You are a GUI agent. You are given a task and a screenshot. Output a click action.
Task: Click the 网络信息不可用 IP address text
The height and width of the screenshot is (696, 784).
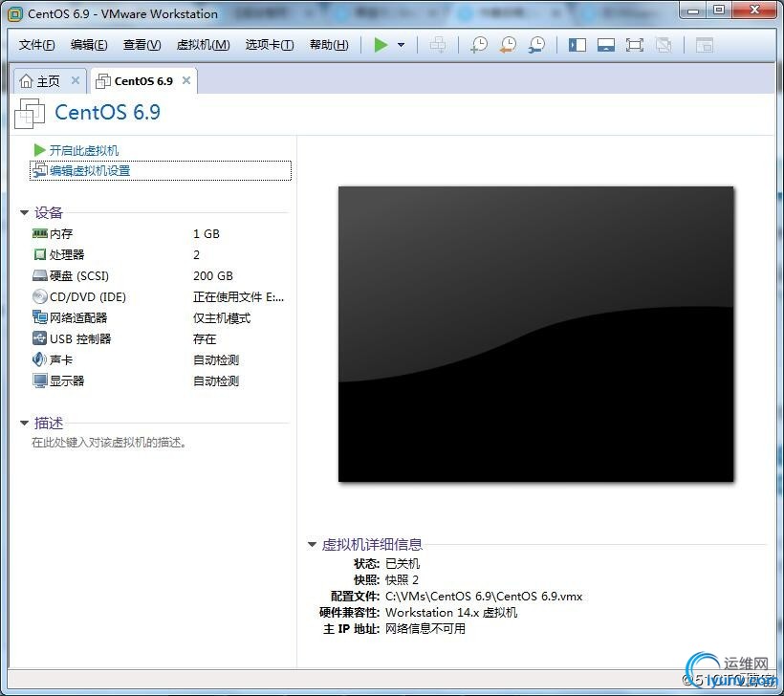(x=425, y=628)
